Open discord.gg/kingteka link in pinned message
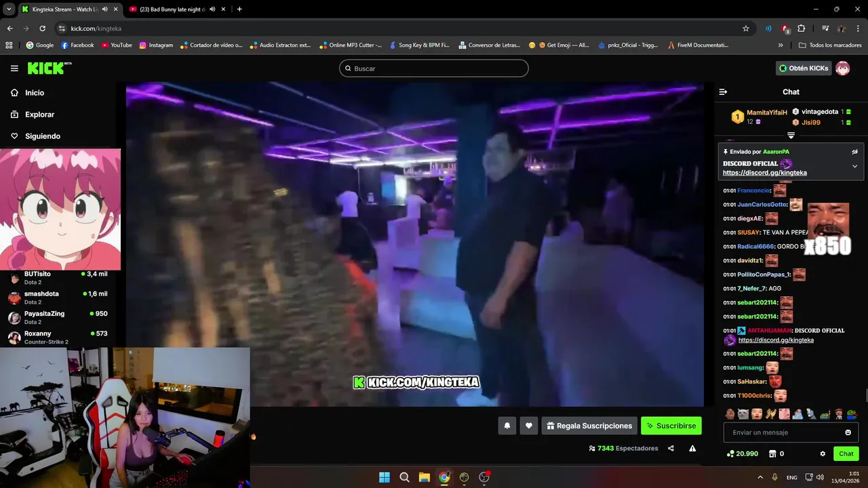 [765, 173]
